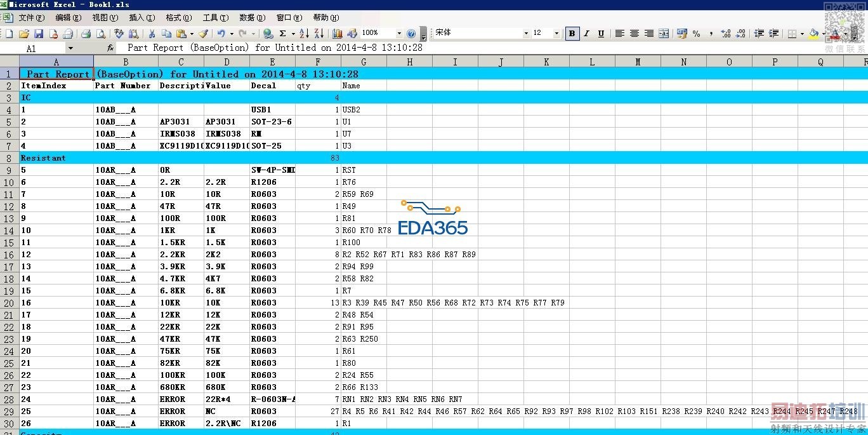Apply the red font color
The image size is (868, 435).
tap(836, 33)
